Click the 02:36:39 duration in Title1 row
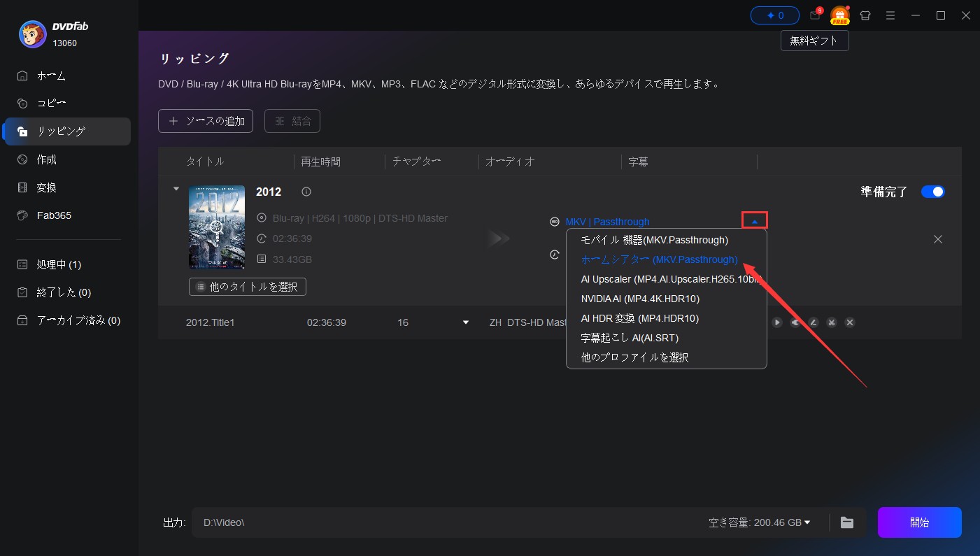 click(x=327, y=322)
